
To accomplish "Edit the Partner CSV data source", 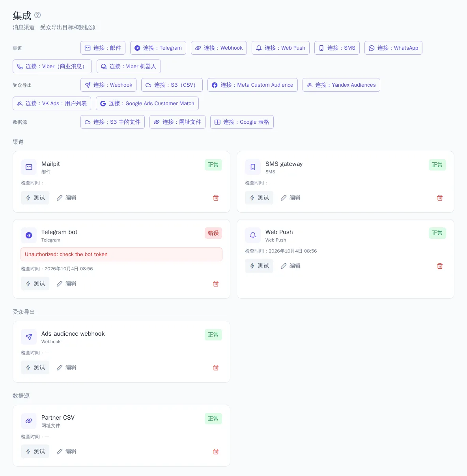I will 66,452.
